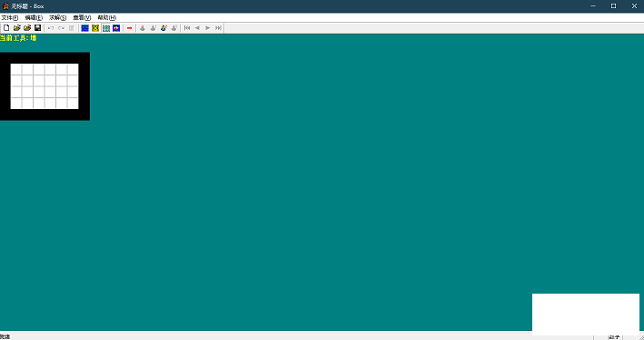Jump to last step playback button

coord(219,28)
